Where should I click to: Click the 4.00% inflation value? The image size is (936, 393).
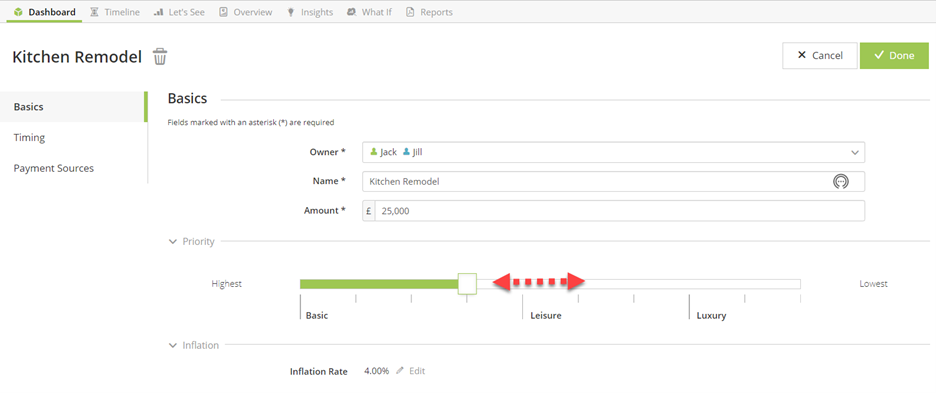coord(377,371)
